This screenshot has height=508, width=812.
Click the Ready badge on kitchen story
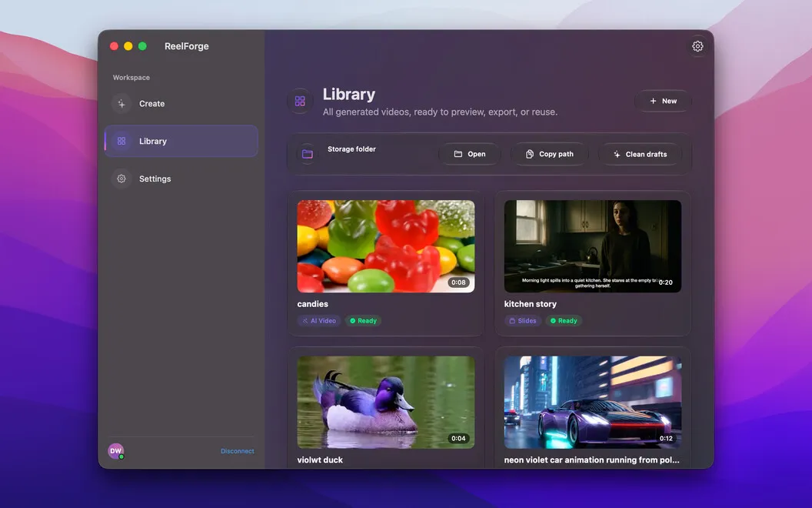click(x=564, y=321)
